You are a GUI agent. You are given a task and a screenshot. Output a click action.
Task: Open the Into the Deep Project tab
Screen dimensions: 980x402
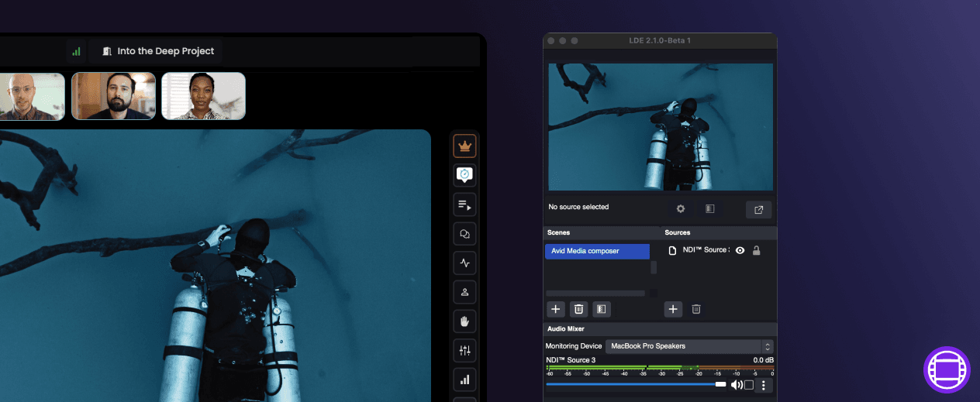pos(157,51)
